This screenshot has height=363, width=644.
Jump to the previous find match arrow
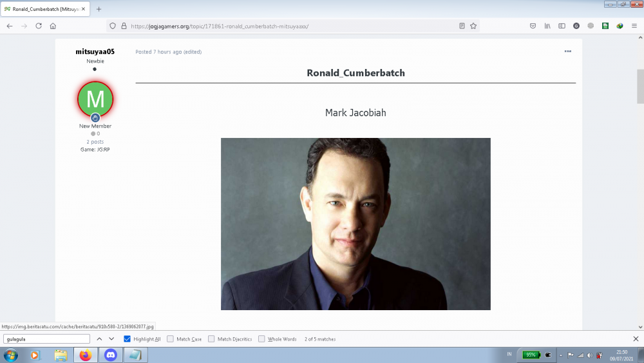click(x=99, y=339)
